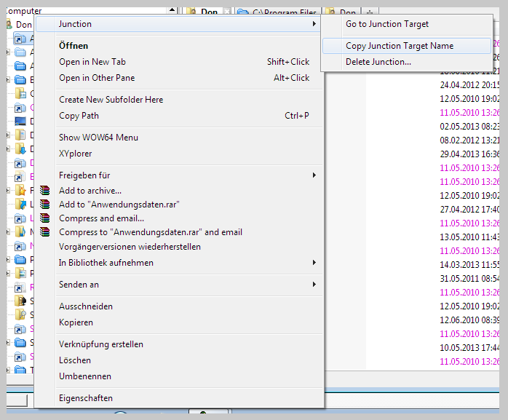
Task: Open "Eigenschaften" at the menu bottom
Action: 86,398
